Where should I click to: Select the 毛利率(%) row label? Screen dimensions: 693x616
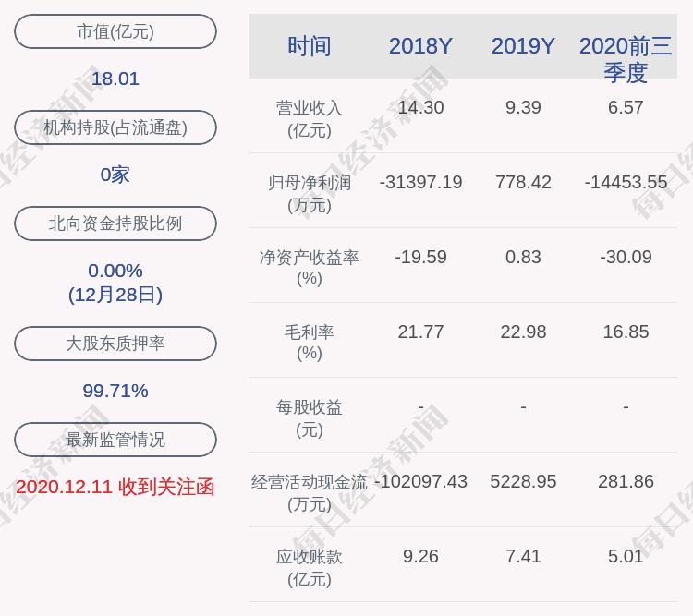[309, 343]
